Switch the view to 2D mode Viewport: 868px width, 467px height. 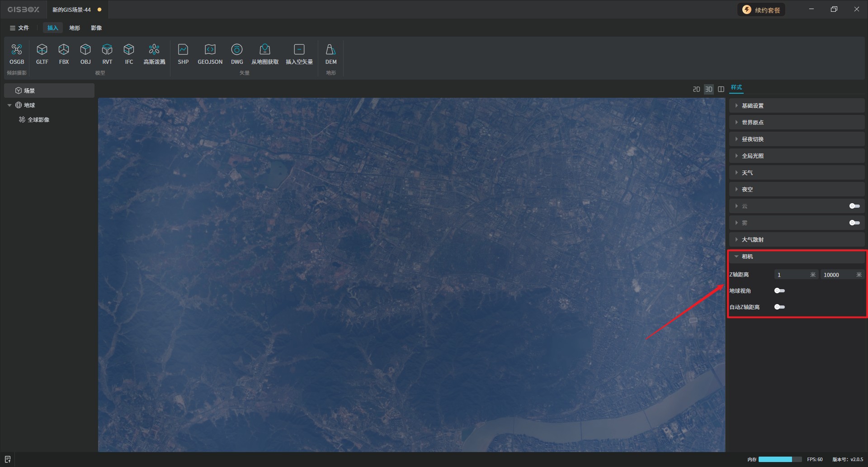(696, 89)
